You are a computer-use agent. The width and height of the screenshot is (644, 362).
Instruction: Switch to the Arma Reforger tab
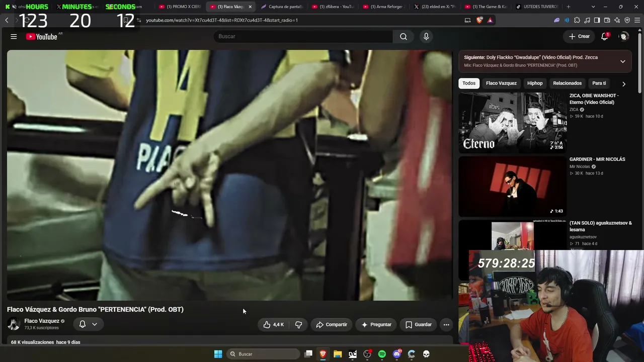click(383, 7)
